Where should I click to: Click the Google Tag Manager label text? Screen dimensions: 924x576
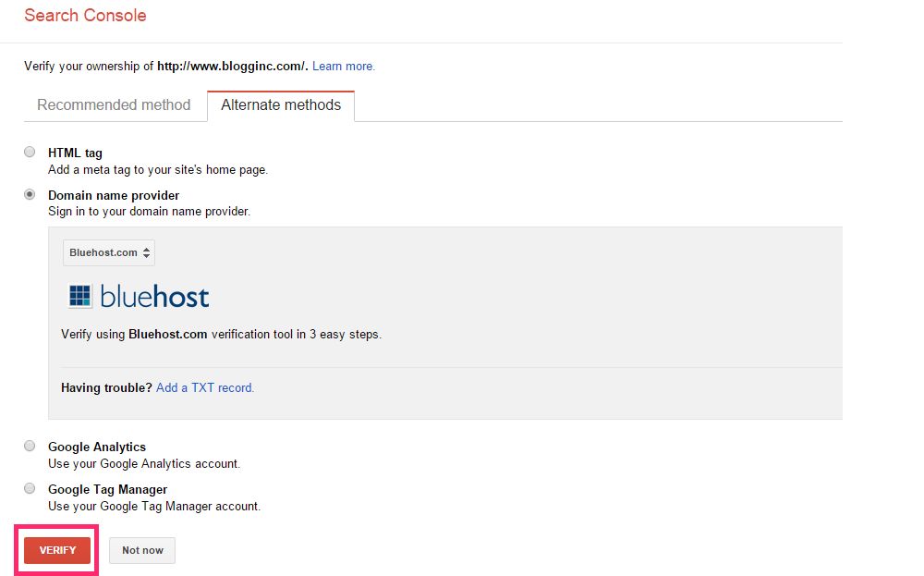(x=108, y=489)
